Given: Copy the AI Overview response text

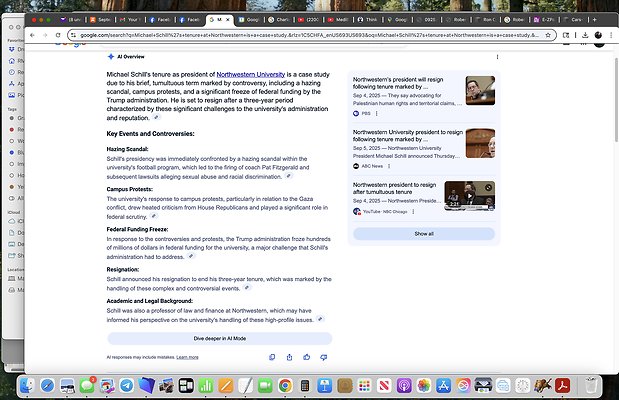Looking at the screenshot, I should tap(272, 357).
